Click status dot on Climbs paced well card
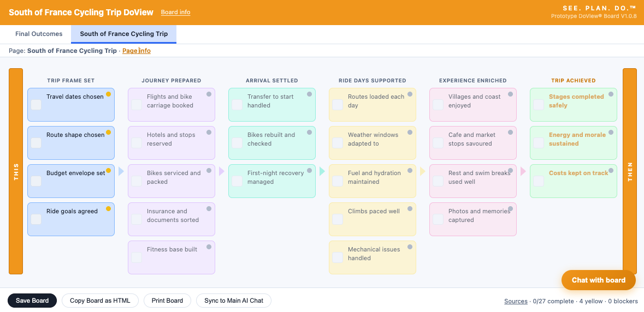The image size is (644, 312). pyautogui.click(x=410, y=208)
